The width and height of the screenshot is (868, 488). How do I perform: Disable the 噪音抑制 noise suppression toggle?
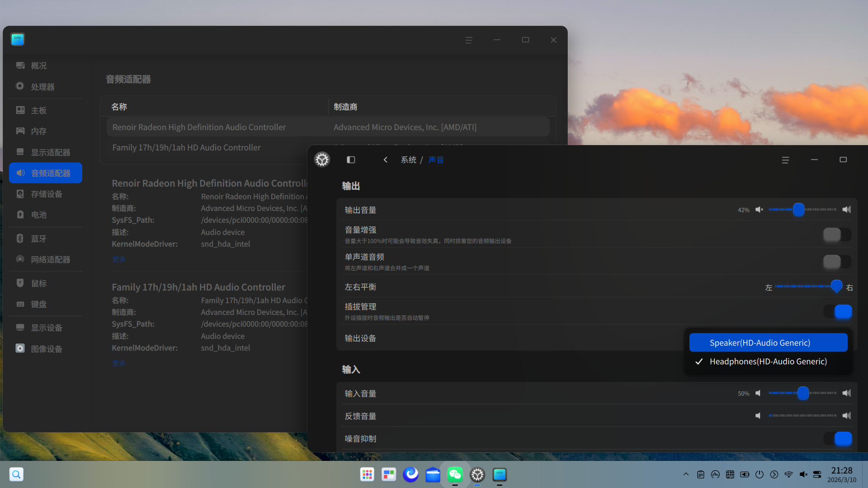pyautogui.click(x=837, y=439)
